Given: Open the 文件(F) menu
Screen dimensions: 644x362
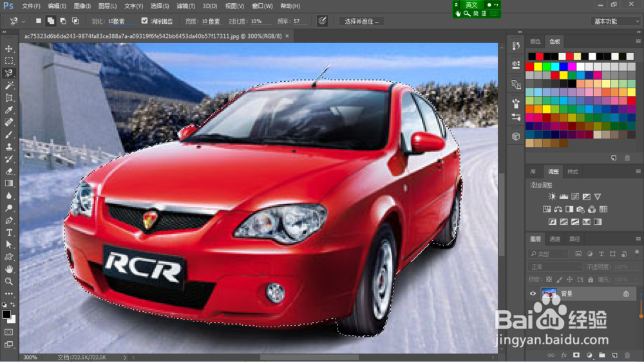Looking at the screenshot, I should point(31,6).
